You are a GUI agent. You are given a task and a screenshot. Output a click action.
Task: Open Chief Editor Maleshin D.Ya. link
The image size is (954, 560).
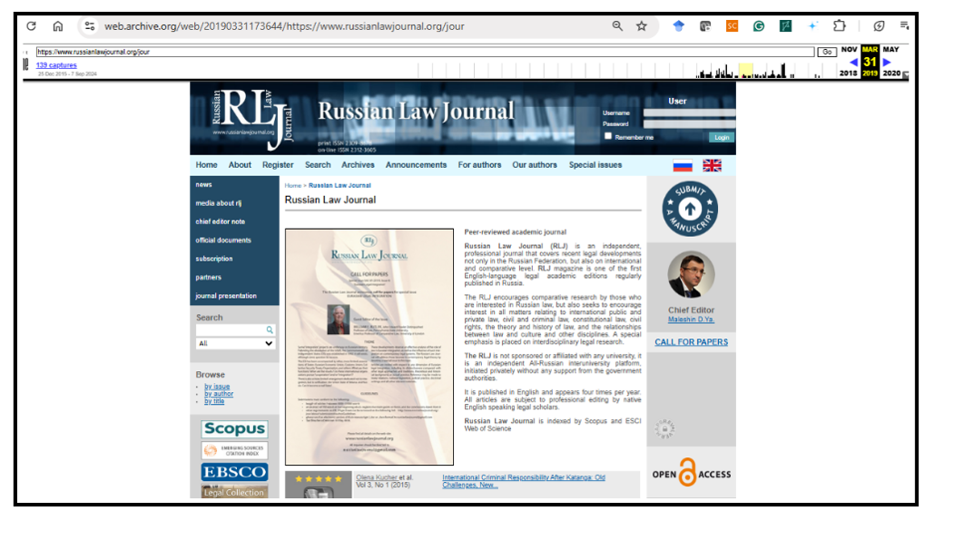pyautogui.click(x=691, y=319)
